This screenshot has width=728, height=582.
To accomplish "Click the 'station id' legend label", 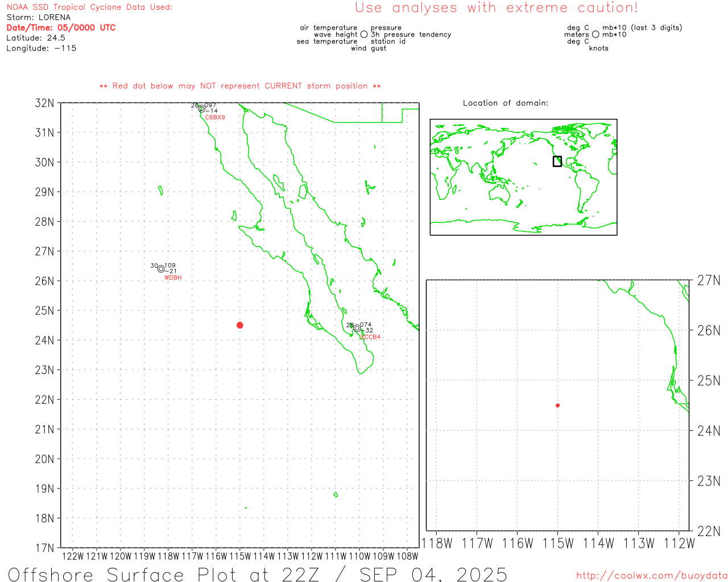I will pos(388,41).
